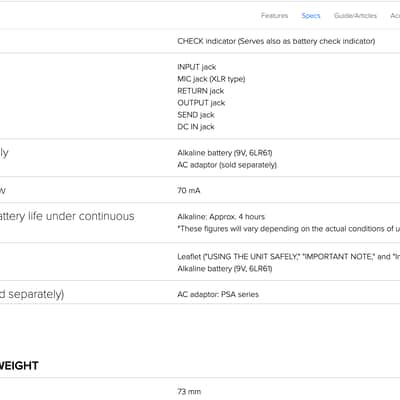This screenshot has width=400, height=400.
Task: Select the 70 mA current draw value
Action: tap(189, 191)
